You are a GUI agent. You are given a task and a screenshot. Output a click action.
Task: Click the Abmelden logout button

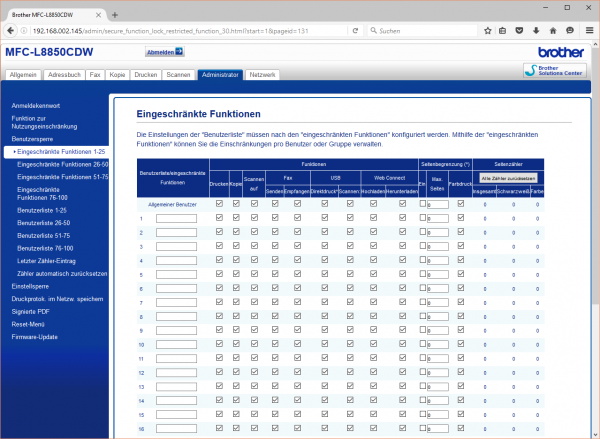coord(165,52)
